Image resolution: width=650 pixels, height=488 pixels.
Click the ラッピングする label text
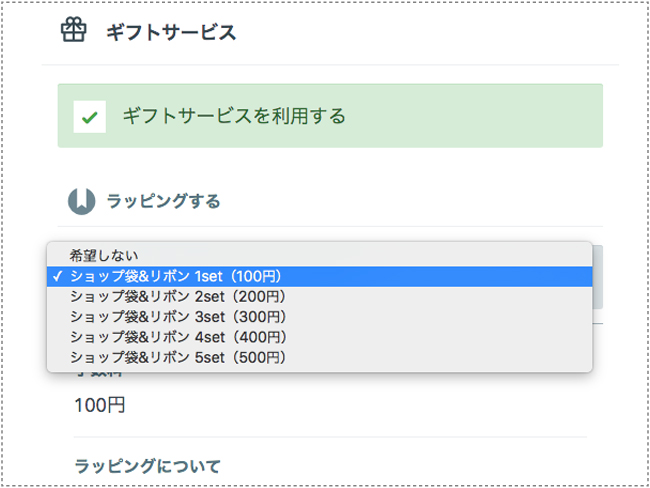(x=163, y=201)
